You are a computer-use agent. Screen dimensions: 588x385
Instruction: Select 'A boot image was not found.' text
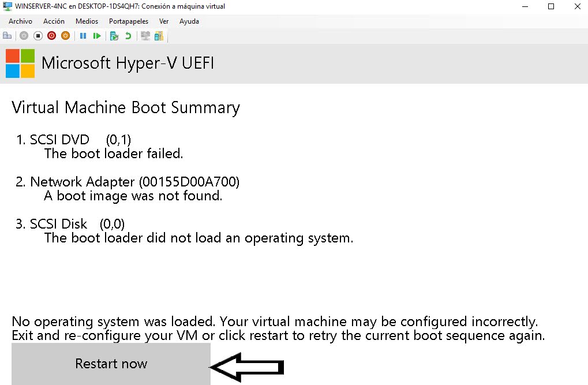pyautogui.click(x=133, y=196)
